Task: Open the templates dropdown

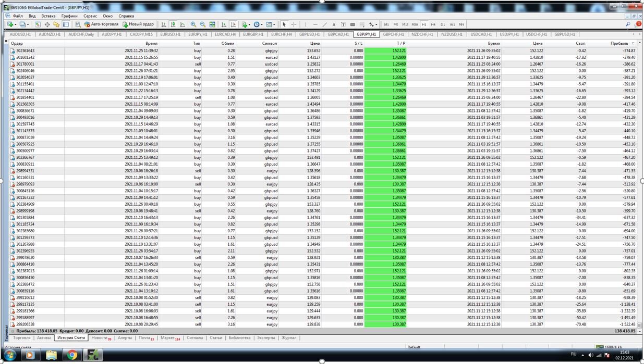Action: click(270, 24)
